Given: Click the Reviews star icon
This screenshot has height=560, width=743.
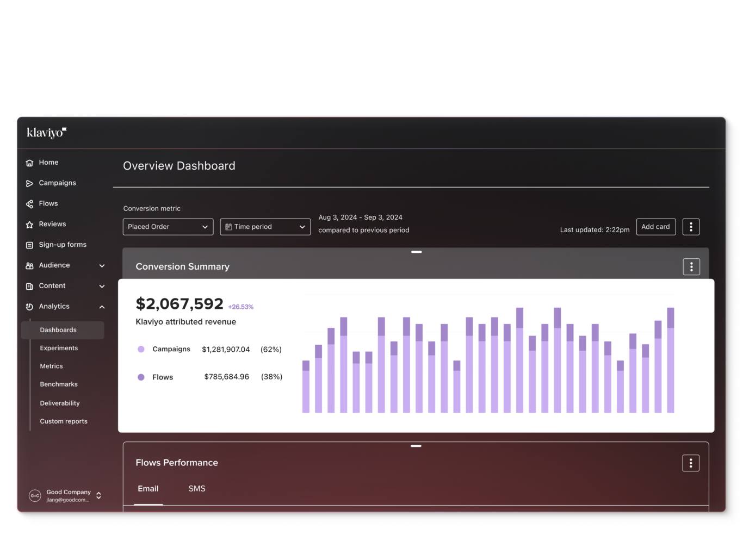Looking at the screenshot, I should coord(29,225).
